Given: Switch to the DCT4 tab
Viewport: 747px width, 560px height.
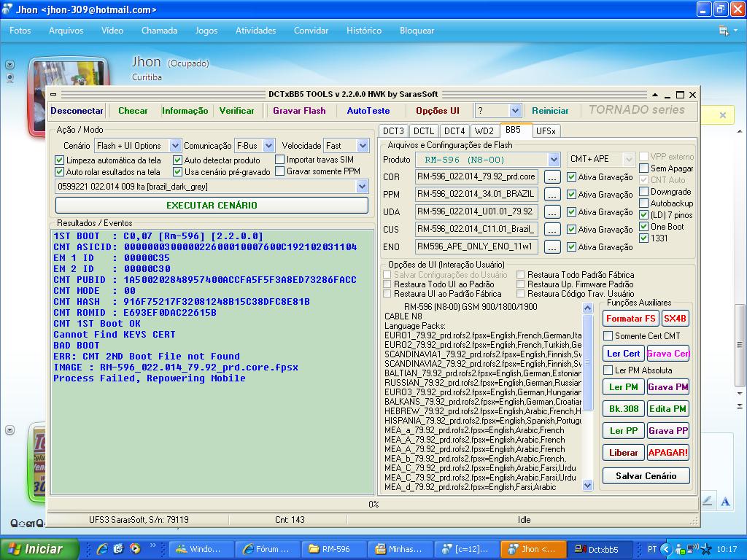Looking at the screenshot, I should click(454, 131).
